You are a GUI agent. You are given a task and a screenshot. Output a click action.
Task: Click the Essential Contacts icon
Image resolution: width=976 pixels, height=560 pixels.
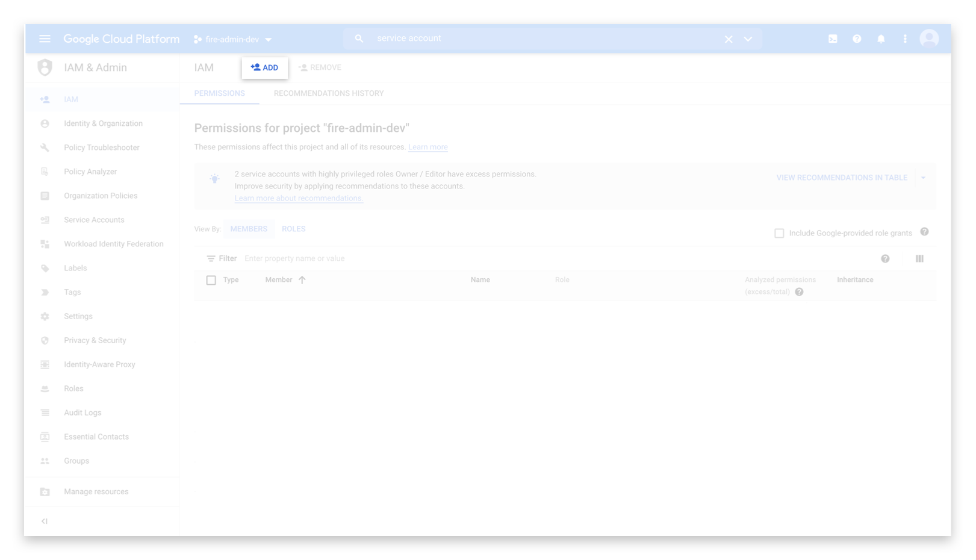click(45, 437)
